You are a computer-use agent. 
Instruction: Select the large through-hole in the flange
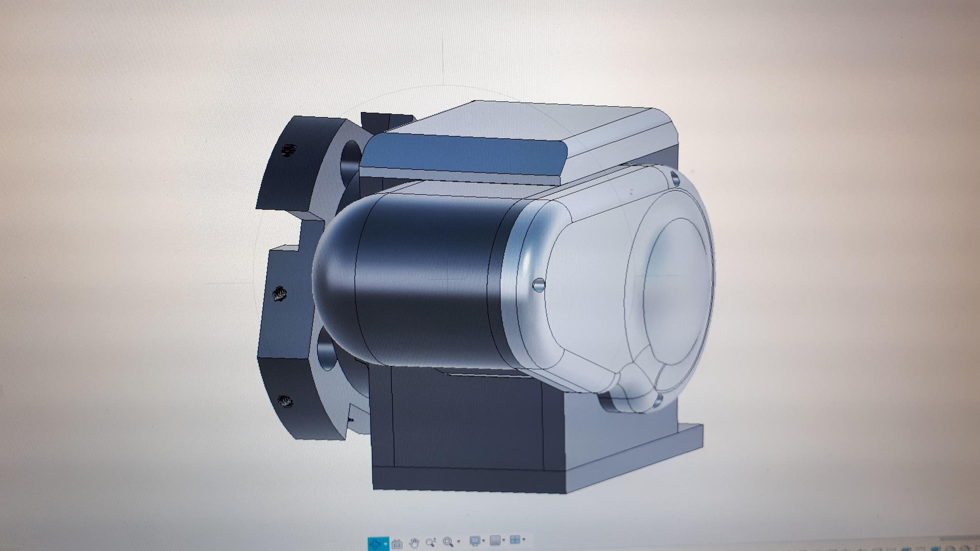tap(352, 158)
